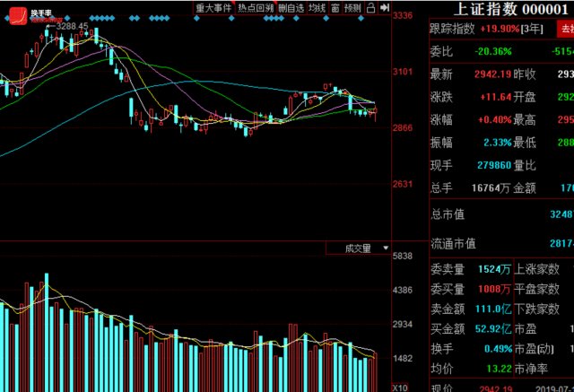Click the 窗 window button
574x392 pixels.
[335, 8]
